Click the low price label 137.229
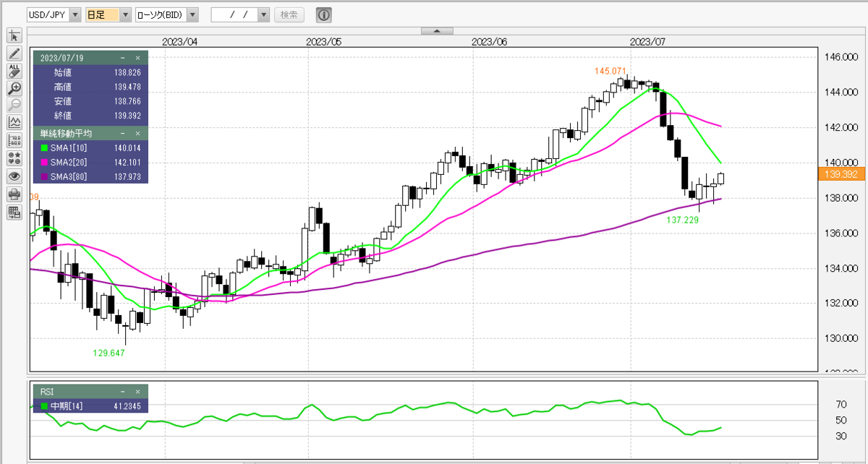The image size is (868, 464). coord(683,220)
